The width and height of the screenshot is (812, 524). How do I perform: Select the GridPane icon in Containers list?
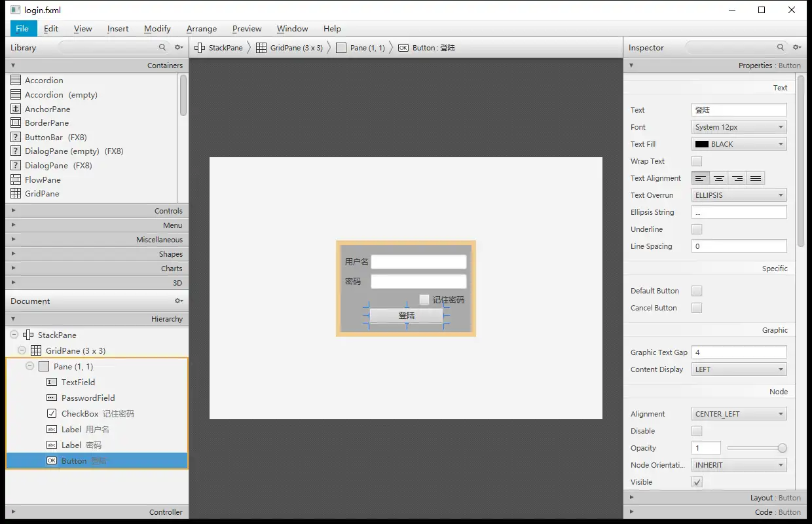tap(16, 193)
